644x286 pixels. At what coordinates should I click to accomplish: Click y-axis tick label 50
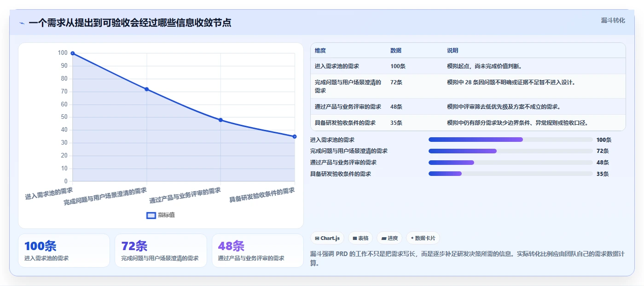click(x=64, y=117)
